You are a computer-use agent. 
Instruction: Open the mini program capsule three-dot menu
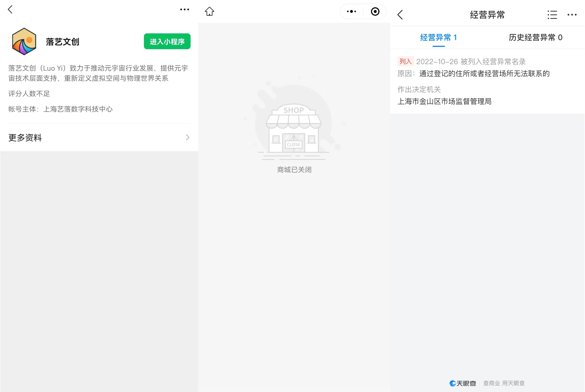[x=352, y=11]
